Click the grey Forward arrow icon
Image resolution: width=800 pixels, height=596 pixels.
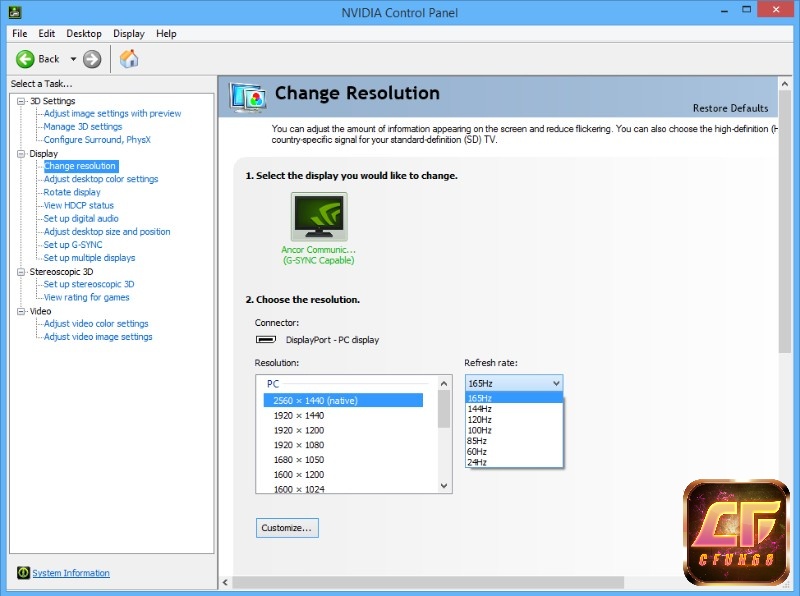click(92, 59)
